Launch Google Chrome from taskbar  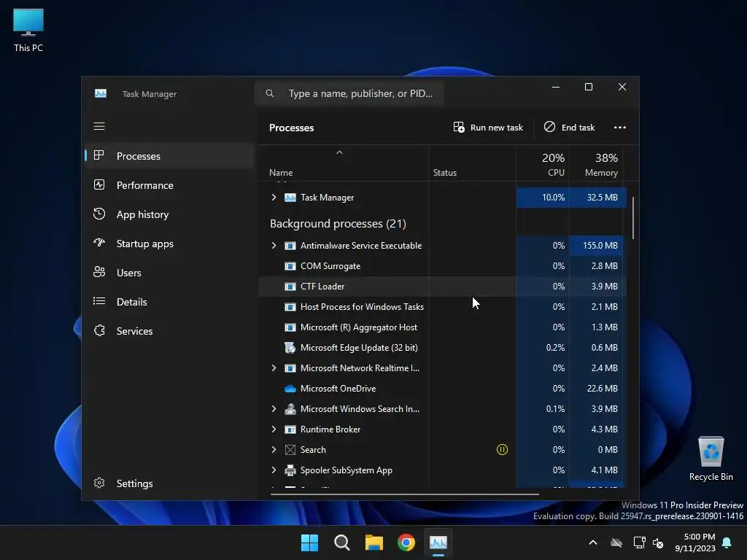(406, 542)
